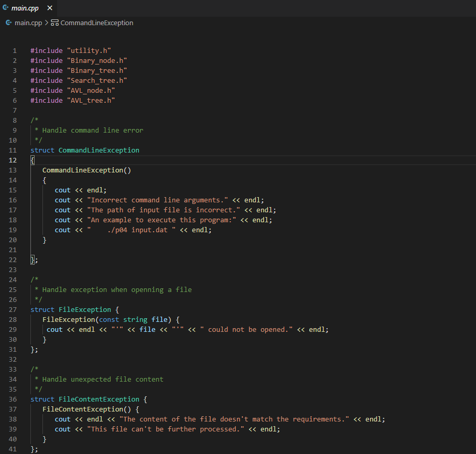This screenshot has height=454, width=476.
Task: Click the FileException struct name on line 27
Action: 84,310
